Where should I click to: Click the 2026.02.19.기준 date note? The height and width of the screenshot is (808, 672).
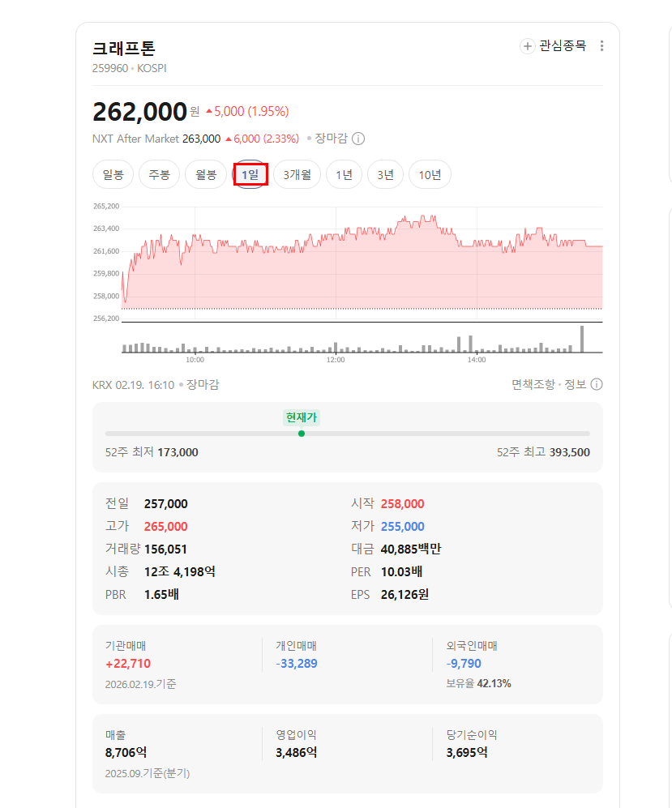(x=141, y=684)
